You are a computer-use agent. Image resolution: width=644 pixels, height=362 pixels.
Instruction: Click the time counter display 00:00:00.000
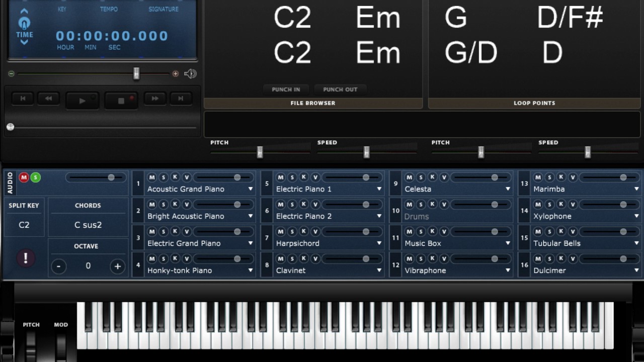pos(112,36)
